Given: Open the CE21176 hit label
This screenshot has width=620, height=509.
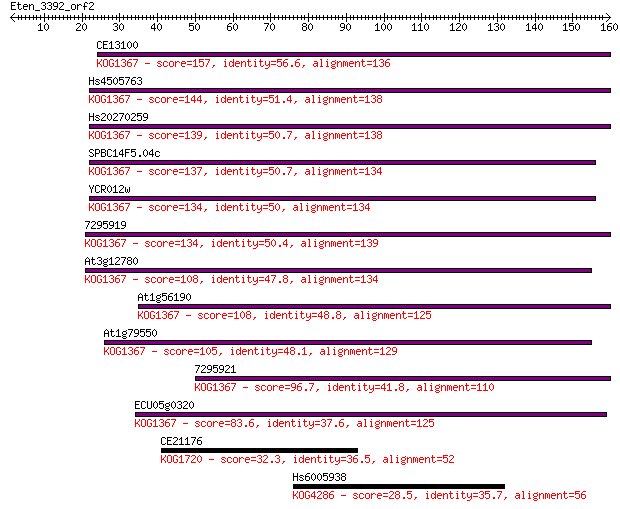Looking at the screenshot, I should click(x=181, y=441).
